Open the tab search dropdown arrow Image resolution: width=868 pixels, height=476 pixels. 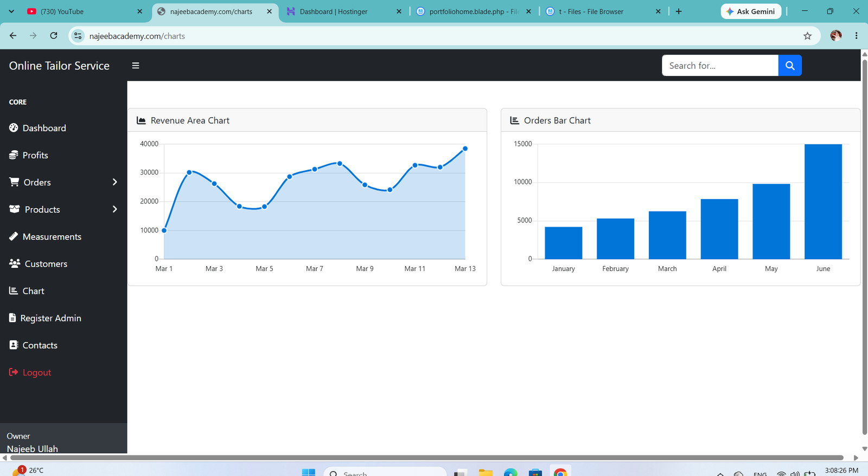point(11,11)
